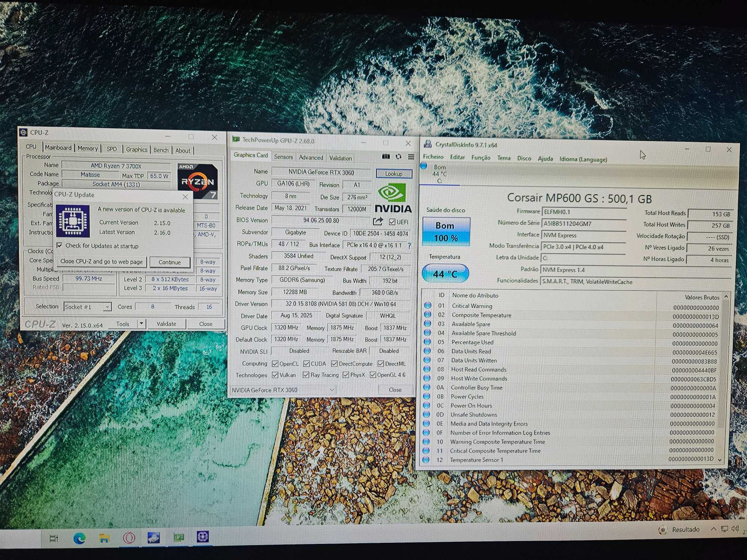Open the OpenGL 4.6 checkbox in GPU-Z
Image resolution: width=747 pixels, height=560 pixels.
(x=373, y=375)
